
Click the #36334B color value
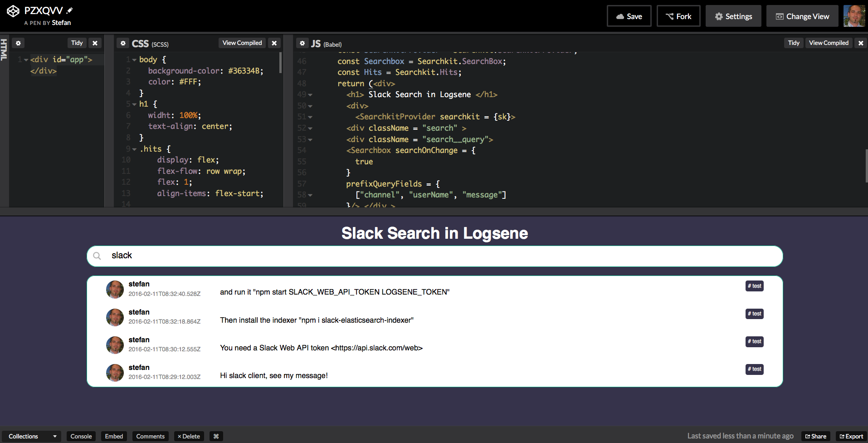pyautogui.click(x=244, y=71)
